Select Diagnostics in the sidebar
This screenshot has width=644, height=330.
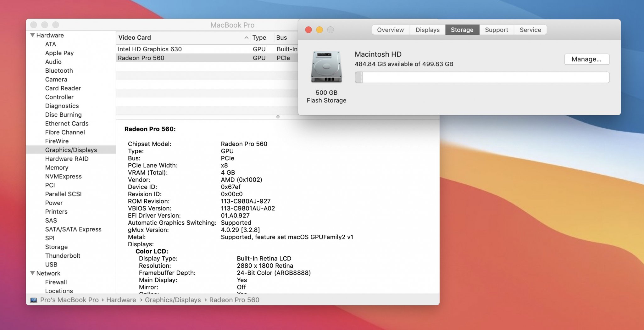(62, 106)
